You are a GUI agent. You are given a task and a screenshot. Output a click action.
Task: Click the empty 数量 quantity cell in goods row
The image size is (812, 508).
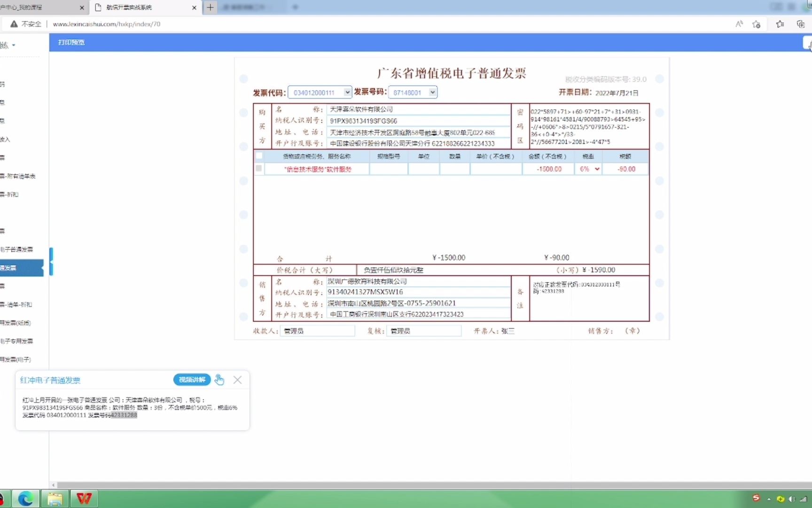454,169
